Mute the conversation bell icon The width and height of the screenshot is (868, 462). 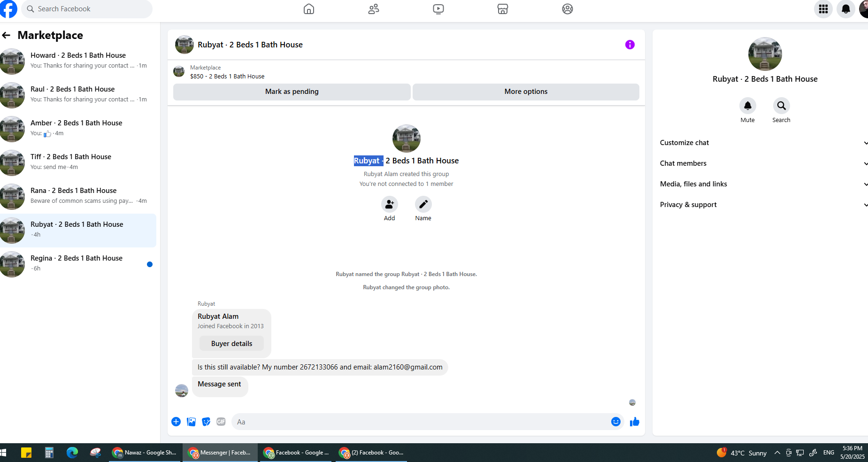748,106
